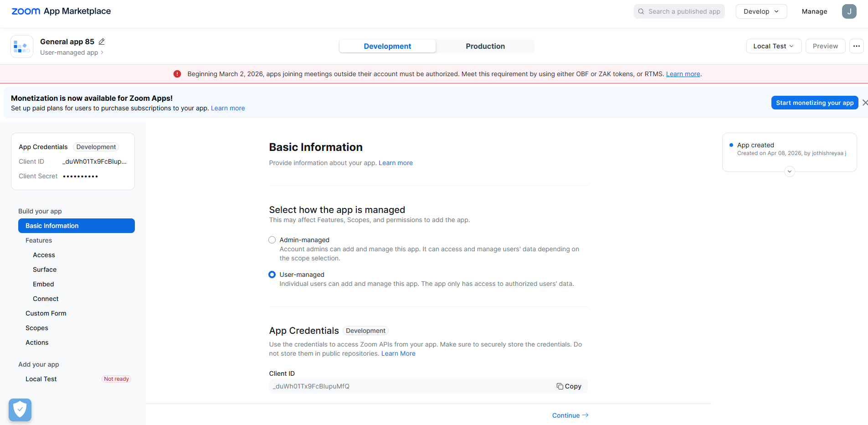Click Start monetizing your app button
This screenshot has height=425, width=868.
click(x=815, y=103)
